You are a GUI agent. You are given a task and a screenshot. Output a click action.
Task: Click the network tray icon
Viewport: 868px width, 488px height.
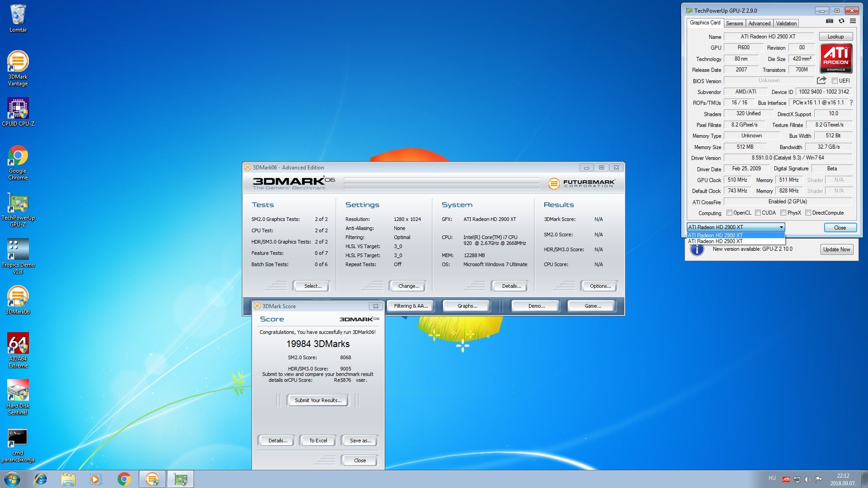[x=797, y=479]
